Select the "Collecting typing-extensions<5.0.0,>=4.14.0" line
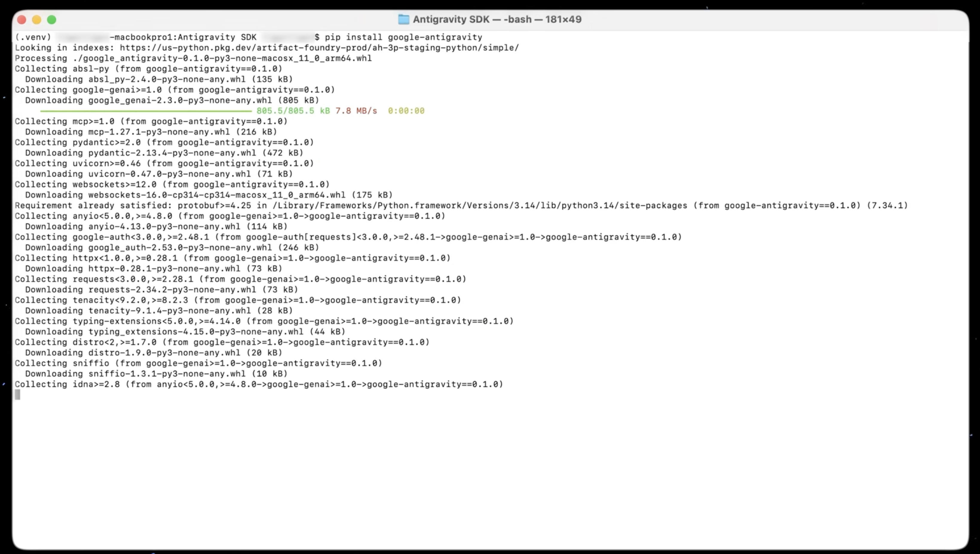980x554 pixels. click(x=264, y=321)
